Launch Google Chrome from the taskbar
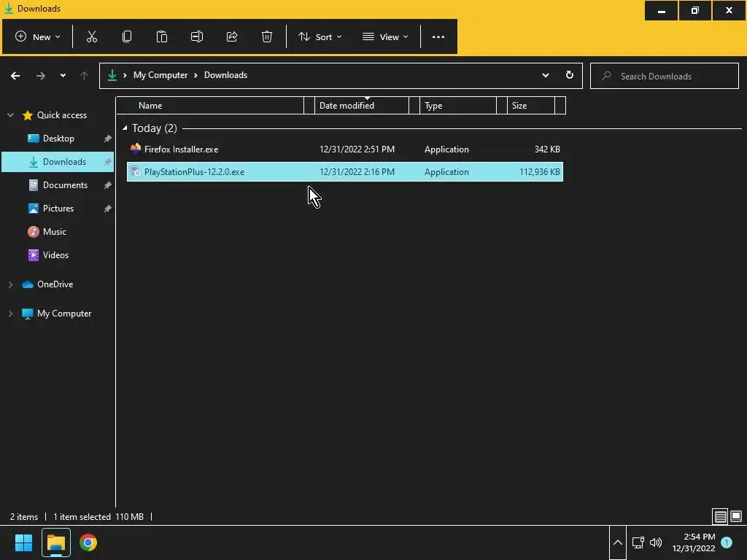 coord(88,542)
